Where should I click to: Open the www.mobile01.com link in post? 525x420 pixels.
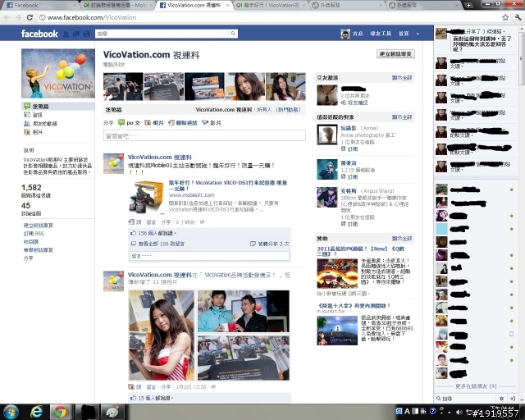coord(191,195)
